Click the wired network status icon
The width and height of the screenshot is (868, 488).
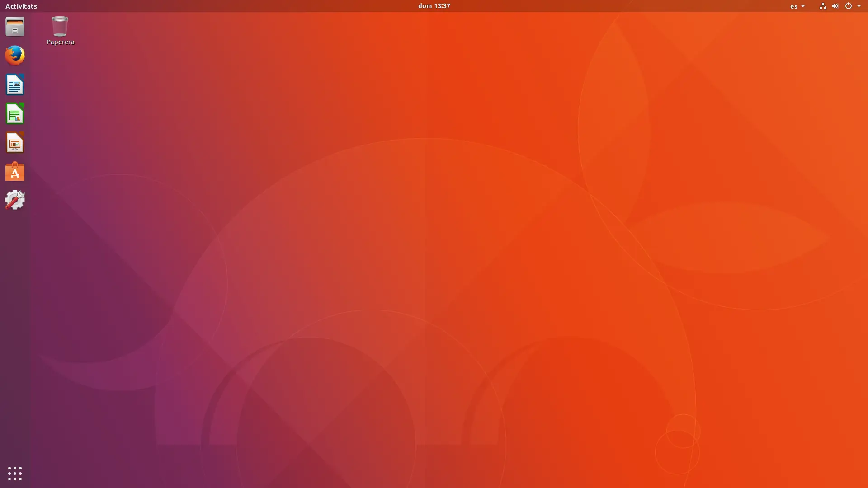click(x=823, y=6)
